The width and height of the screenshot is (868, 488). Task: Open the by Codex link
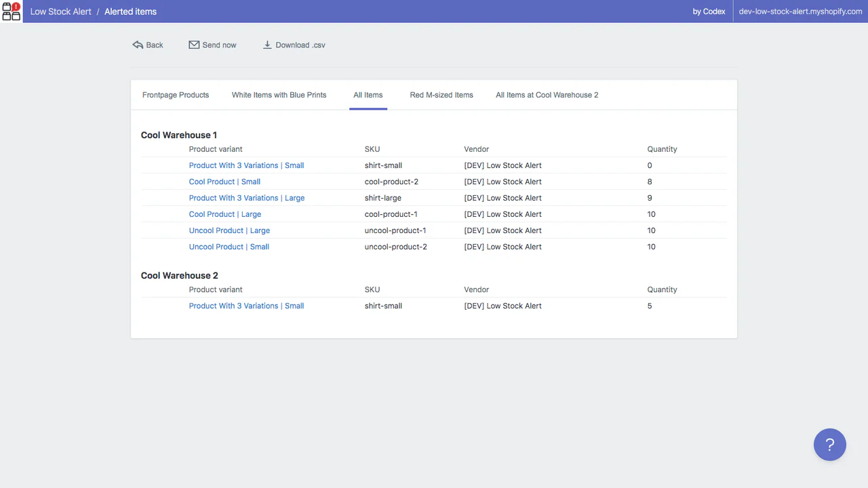709,12
